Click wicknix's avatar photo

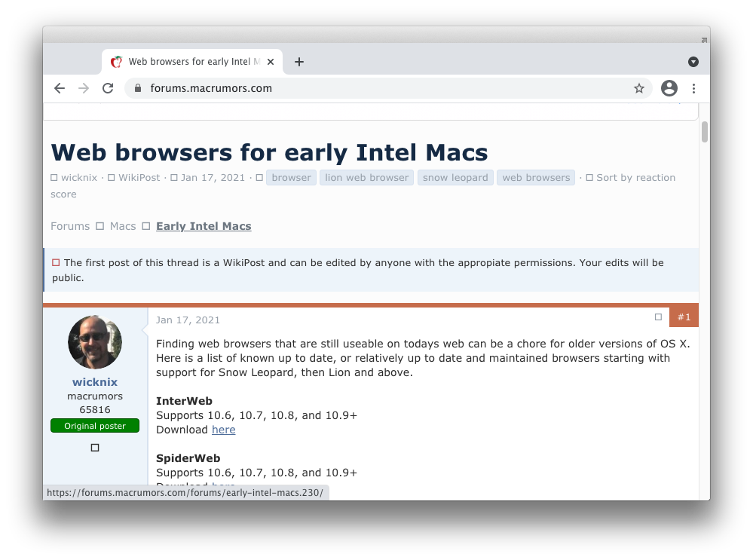95,342
